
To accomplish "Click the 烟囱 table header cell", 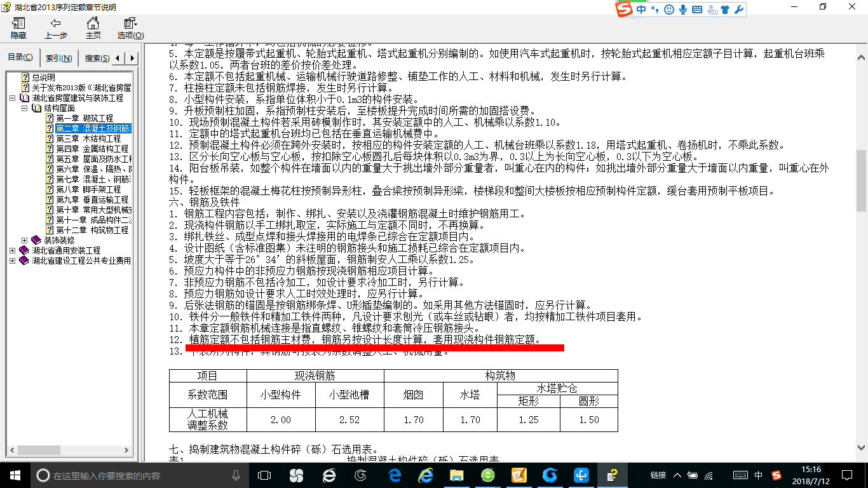I will click(413, 395).
